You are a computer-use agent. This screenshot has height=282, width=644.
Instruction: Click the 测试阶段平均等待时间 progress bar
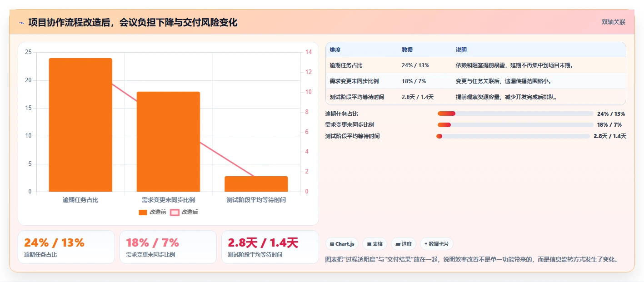pos(513,136)
